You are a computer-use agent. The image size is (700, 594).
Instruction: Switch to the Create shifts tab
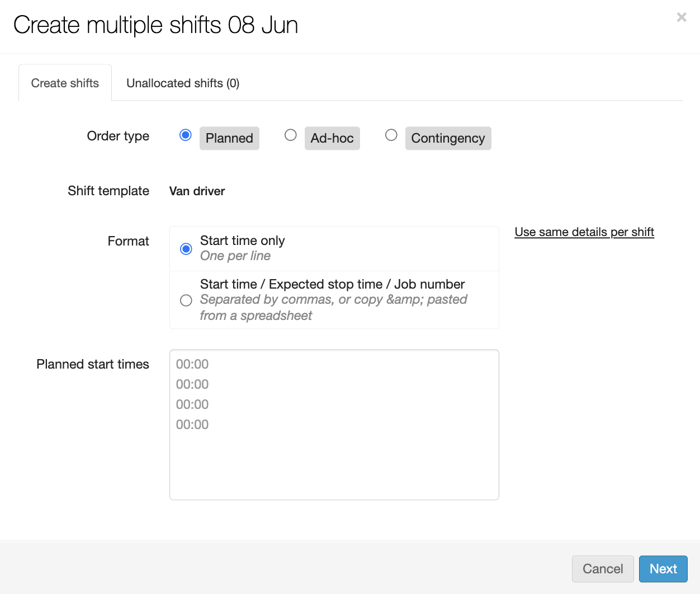point(65,83)
